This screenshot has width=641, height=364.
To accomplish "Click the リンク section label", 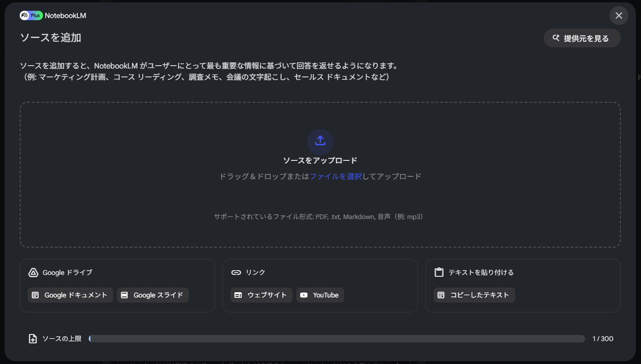I will coord(255,273).
